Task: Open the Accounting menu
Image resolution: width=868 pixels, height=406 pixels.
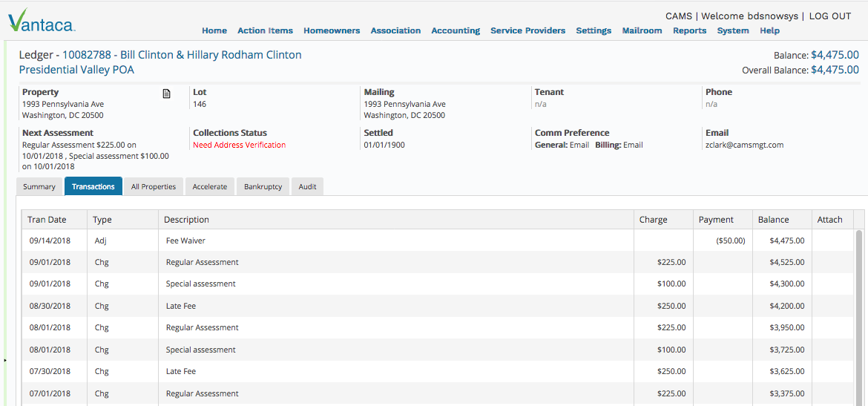Action: (456, 30)
